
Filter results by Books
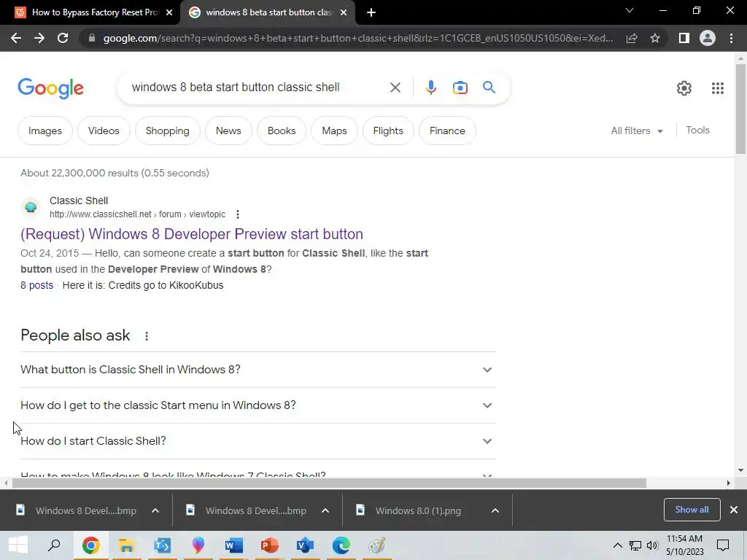click(282, 131)
